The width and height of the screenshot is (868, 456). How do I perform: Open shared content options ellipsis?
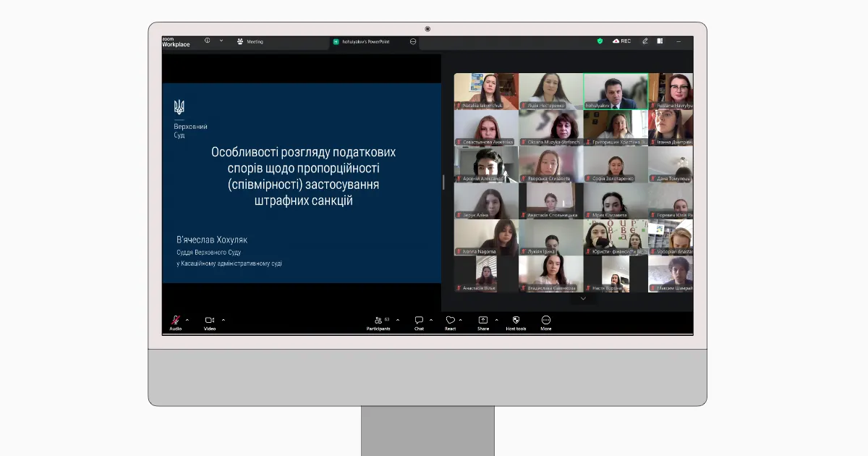[413, 42]
